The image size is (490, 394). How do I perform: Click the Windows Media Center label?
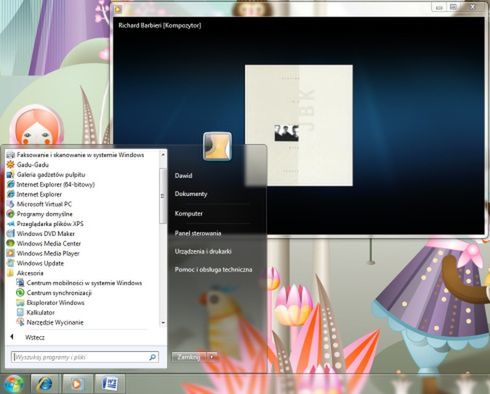(x=49, y=243)
